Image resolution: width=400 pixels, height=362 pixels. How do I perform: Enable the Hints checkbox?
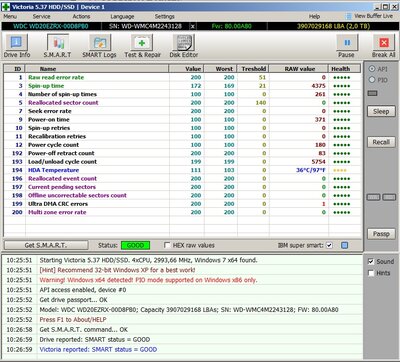371,273
